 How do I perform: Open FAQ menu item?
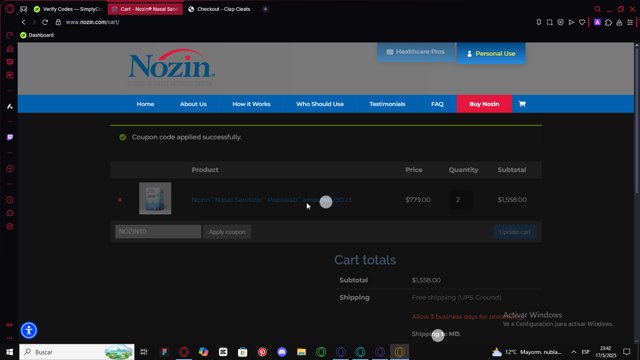click(437, 104)
